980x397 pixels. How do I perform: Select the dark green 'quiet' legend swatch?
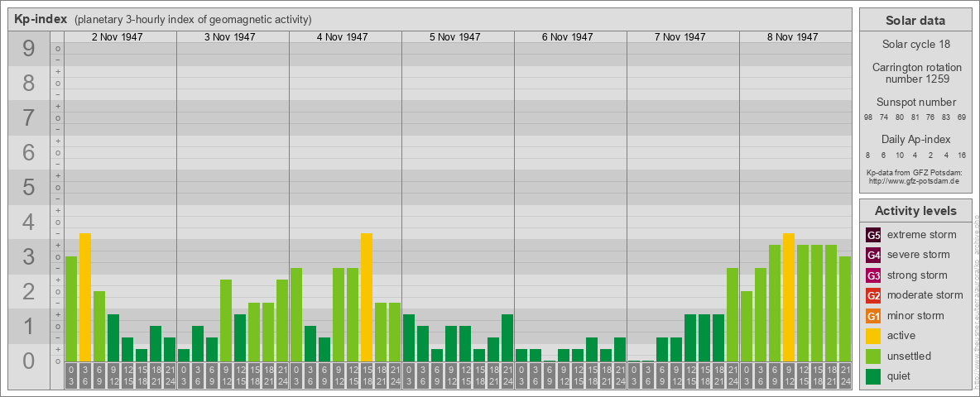(873, 375)
